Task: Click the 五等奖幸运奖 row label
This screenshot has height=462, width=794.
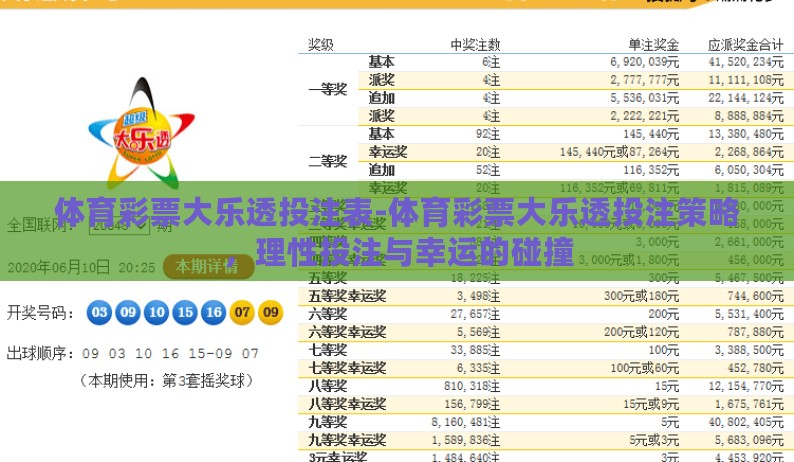Action: [x=347, y=296]
